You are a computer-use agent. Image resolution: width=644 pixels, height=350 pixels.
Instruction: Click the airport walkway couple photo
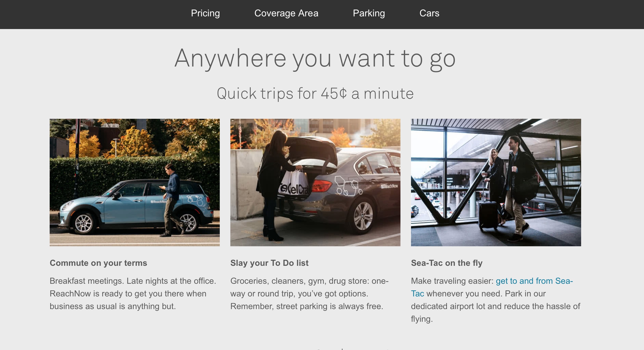tap(496, 182)
